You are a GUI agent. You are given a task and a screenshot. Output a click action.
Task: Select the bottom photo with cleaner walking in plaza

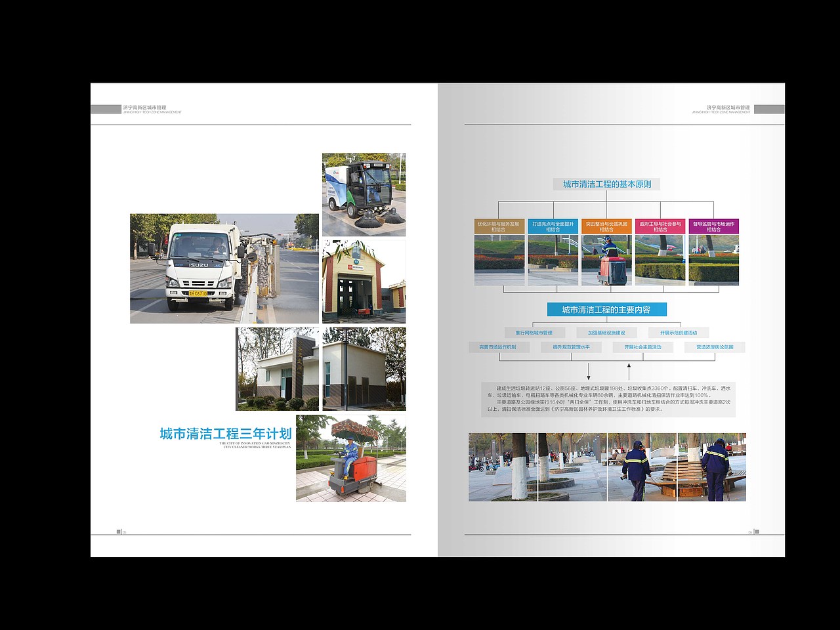(x=642, y=467)
